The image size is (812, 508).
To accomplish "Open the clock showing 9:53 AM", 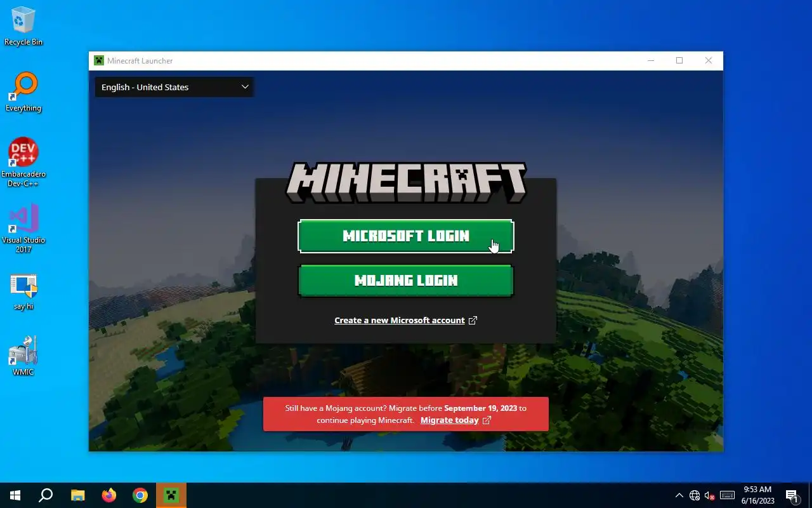I will (x=758, y=495).
